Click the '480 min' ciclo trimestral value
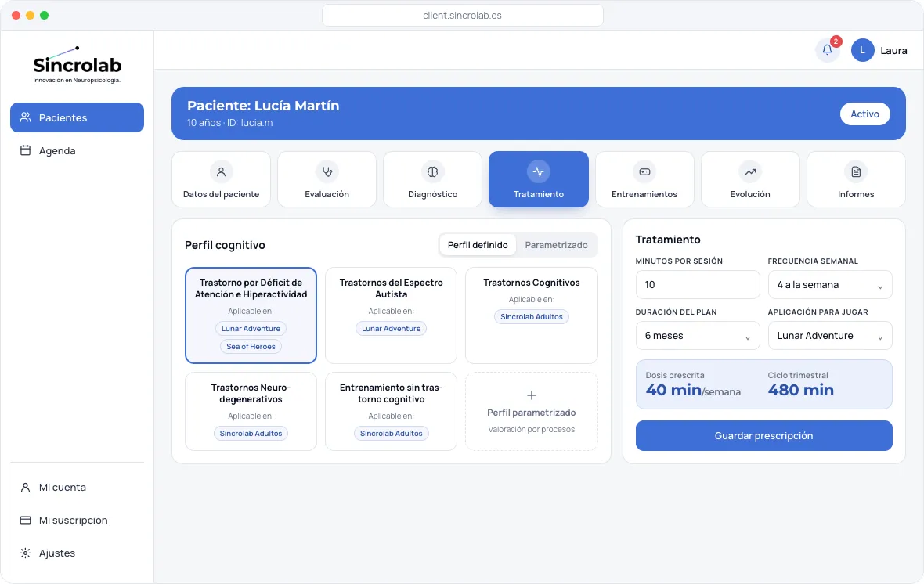 pos(801,390)
